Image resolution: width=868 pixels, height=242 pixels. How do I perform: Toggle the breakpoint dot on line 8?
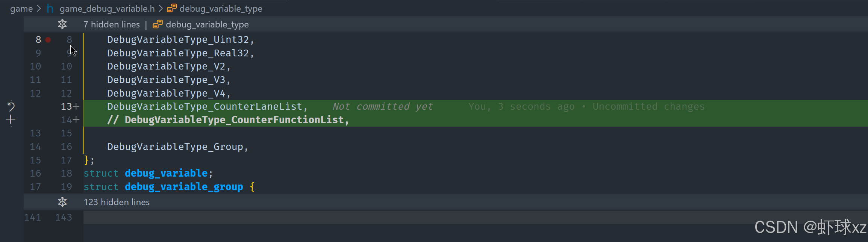coord(48,39)
